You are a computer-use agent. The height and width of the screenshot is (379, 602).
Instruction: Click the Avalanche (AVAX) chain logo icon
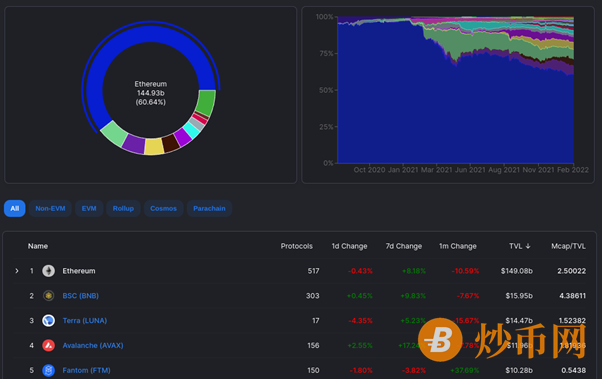(48, 345)
